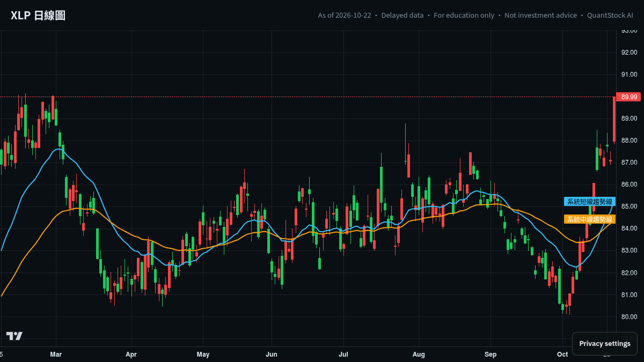Select the orange 系統中線趨勢線 label
Screen dimensions: 644x362
tap(590, 219)
